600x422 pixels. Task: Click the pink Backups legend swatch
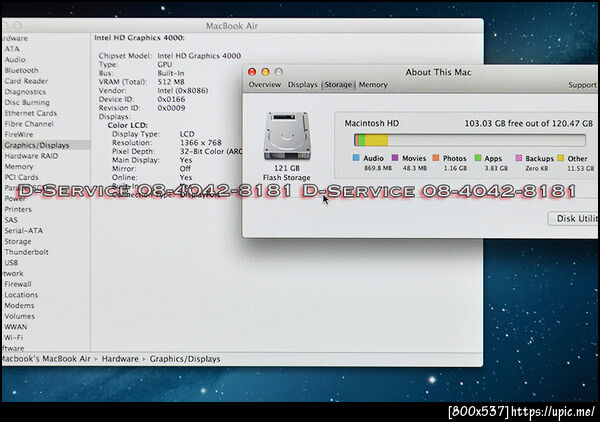tap(518, 158)
